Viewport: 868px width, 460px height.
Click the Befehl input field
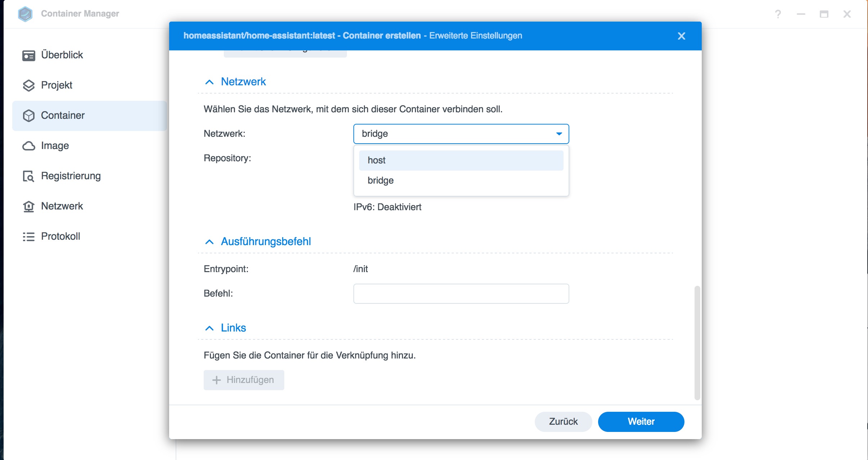click(x=461, y=294)
